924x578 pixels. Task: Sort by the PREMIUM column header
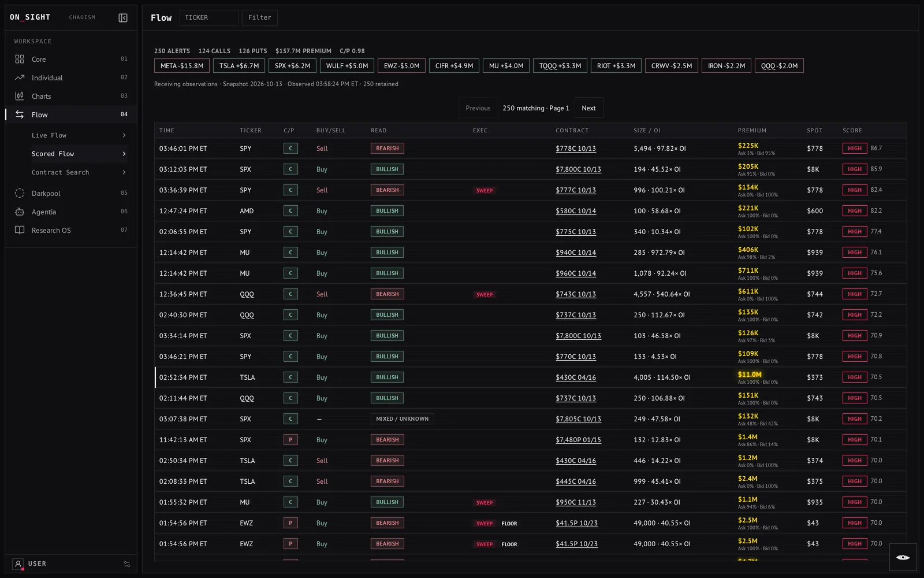click(752, 131)
